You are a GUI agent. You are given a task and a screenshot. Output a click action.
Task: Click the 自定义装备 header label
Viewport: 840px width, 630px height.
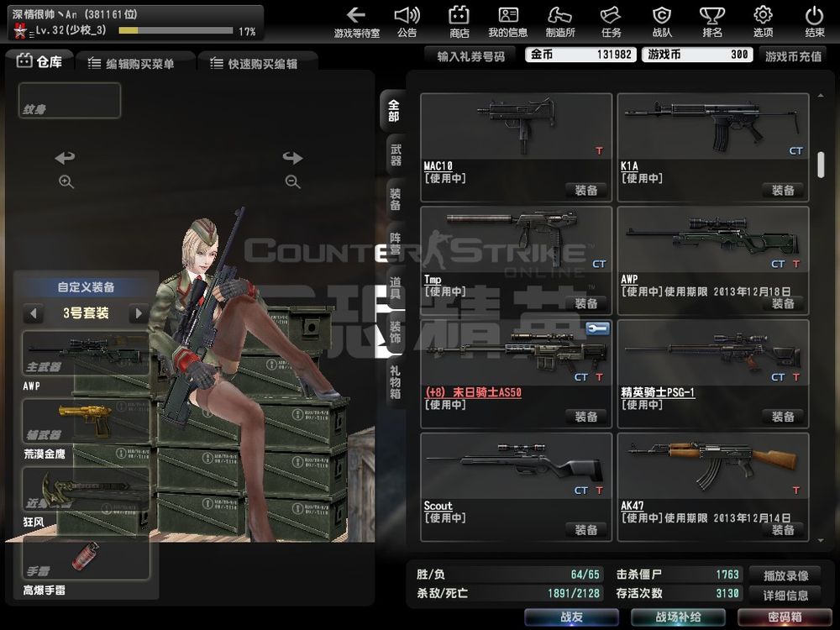click(86, 287)
